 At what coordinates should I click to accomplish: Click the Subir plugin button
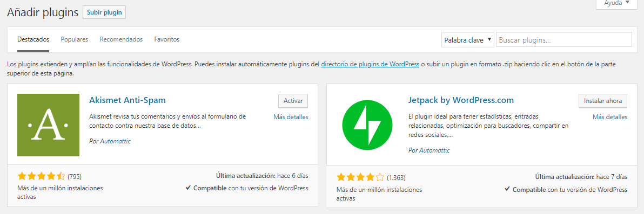pyautogui.click(x=104, y=12)
